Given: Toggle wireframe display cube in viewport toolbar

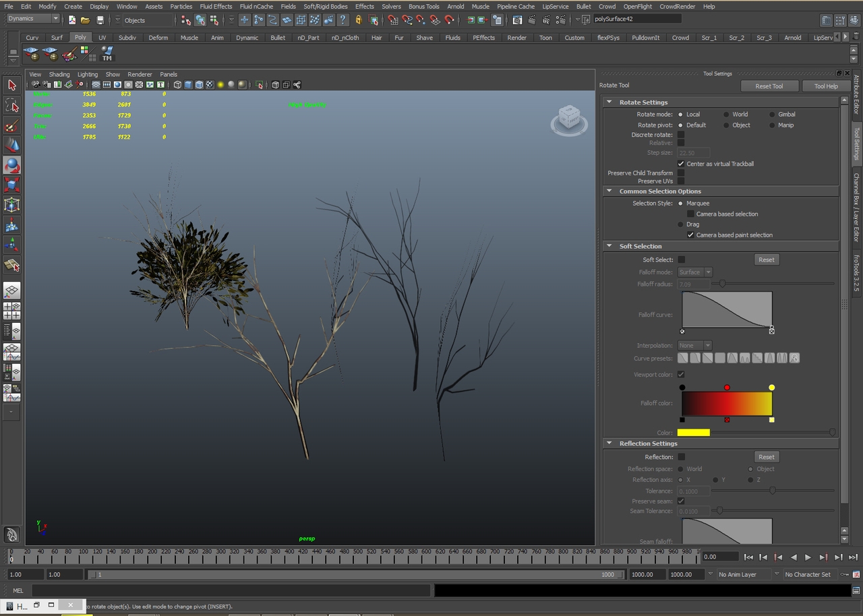Looking at the screenshot, I should [177, 85].
